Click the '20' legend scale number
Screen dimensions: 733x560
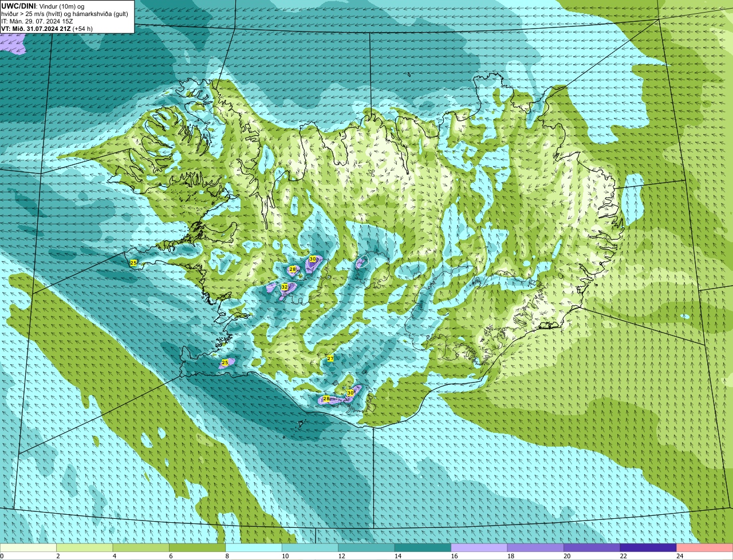(566, 556)
